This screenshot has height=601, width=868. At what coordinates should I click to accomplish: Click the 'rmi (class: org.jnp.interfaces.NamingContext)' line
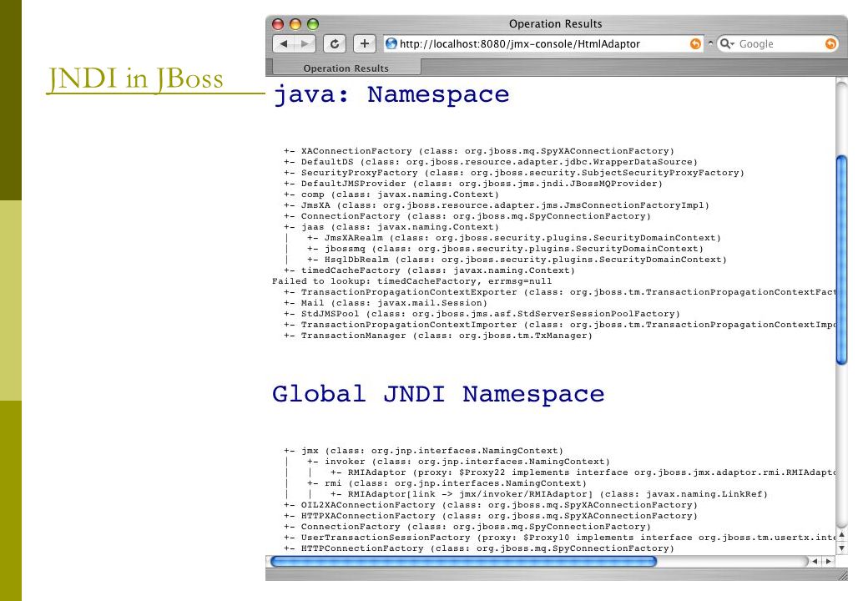[x=447, y=483]
